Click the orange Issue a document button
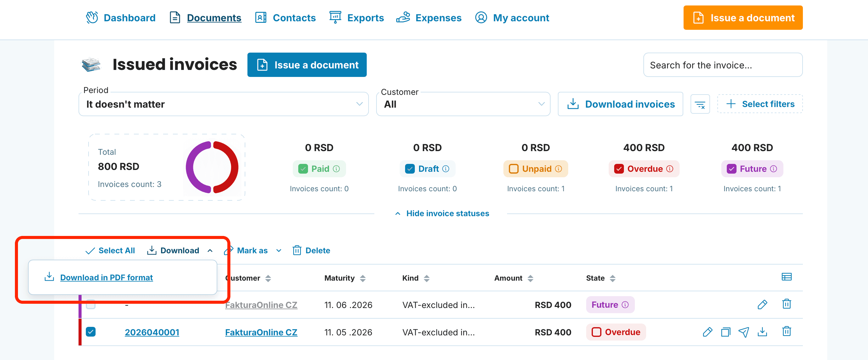The height and width of the screenshot is (360, 868). tap(743, 18)
